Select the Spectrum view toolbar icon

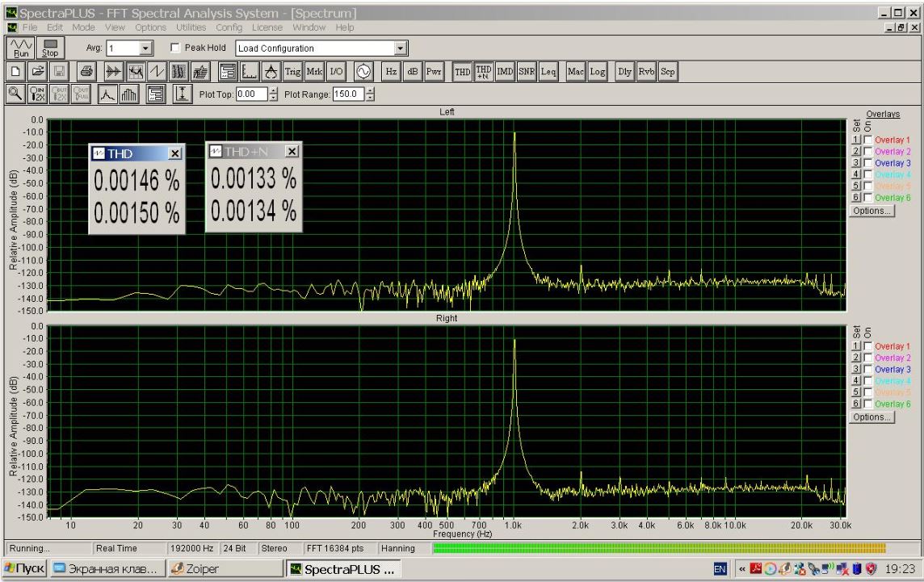click(x=136, y=72)
